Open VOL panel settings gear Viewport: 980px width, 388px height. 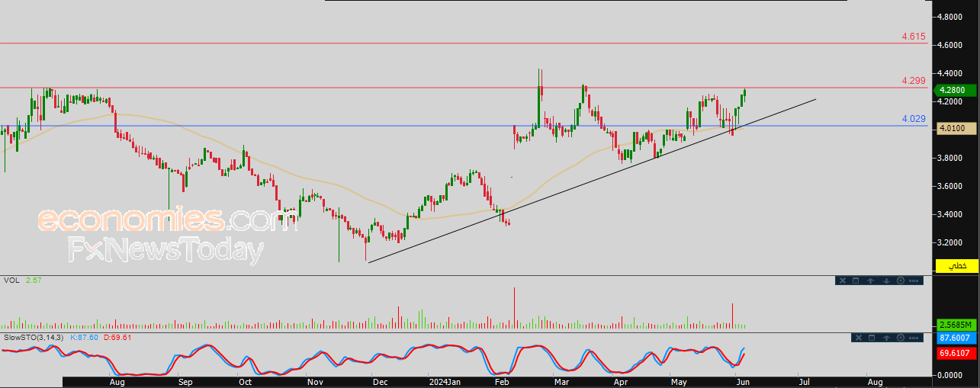tap(901, 281)
